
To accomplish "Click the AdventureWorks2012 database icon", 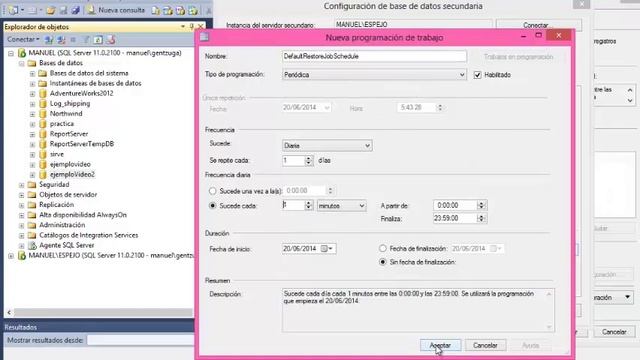I will (x=43, y=93).
